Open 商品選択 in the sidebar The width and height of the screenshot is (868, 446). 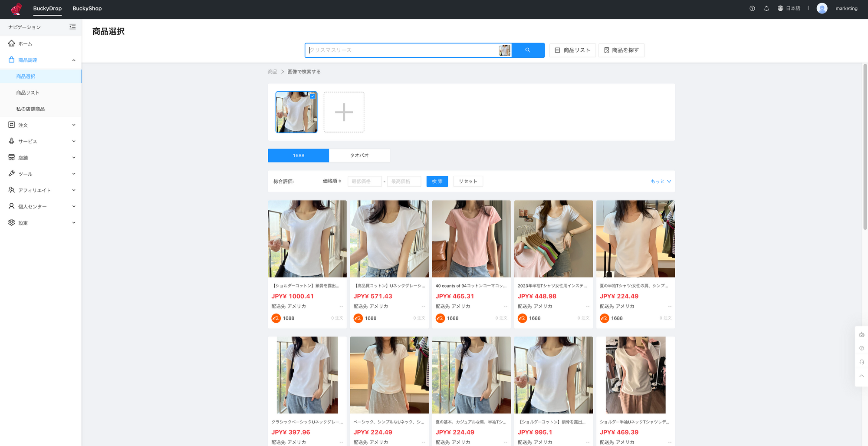(40, 76)
